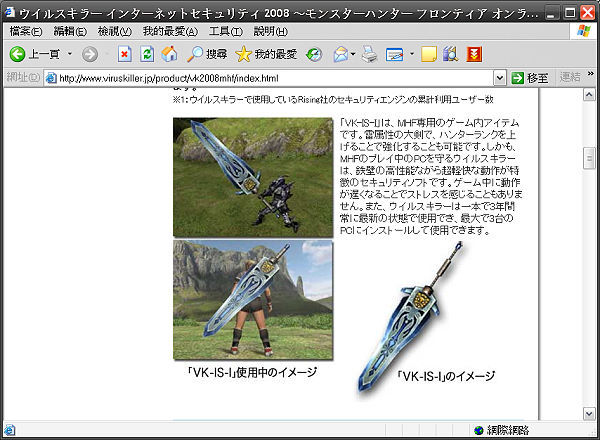The height and width of the screenshot is (440, 600).
Task: Click the green Back arrow button
Action: point(17,54)
